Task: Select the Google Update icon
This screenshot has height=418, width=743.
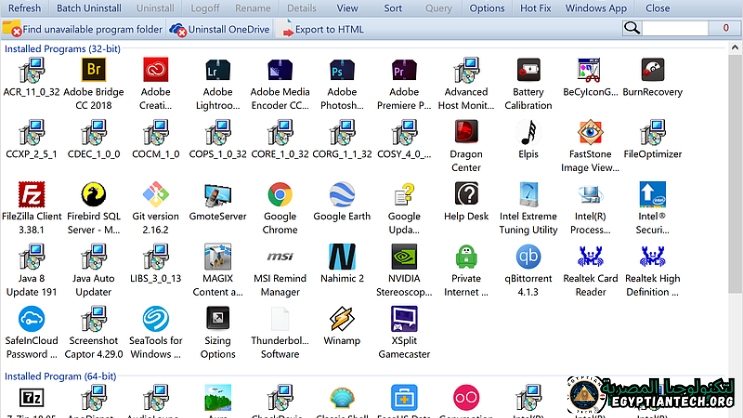Action: (x=404, y=194)
